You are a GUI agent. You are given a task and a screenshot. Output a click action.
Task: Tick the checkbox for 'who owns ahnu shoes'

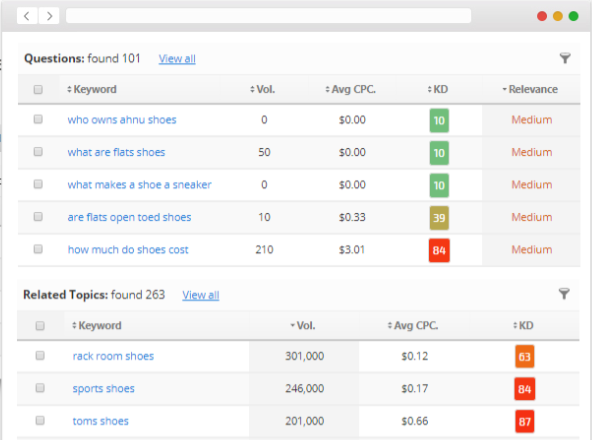38,119
